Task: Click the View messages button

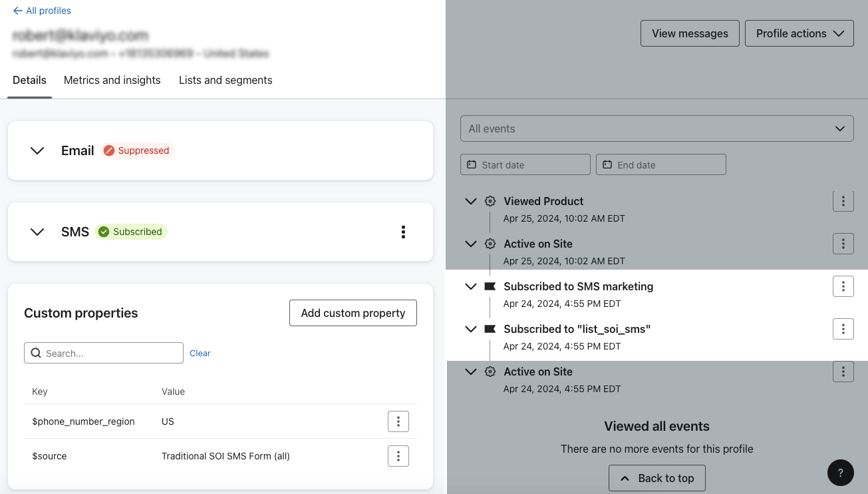Action: click(x=690, y=33)
